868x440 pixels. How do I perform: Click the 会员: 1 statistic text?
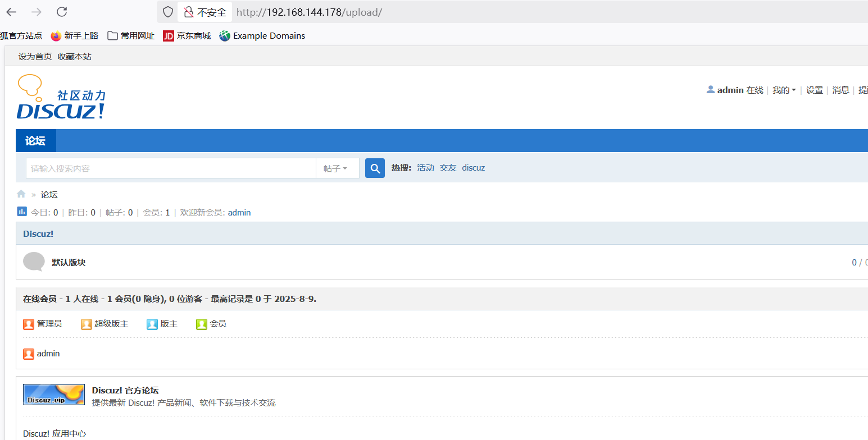click(x=156, y=213)
